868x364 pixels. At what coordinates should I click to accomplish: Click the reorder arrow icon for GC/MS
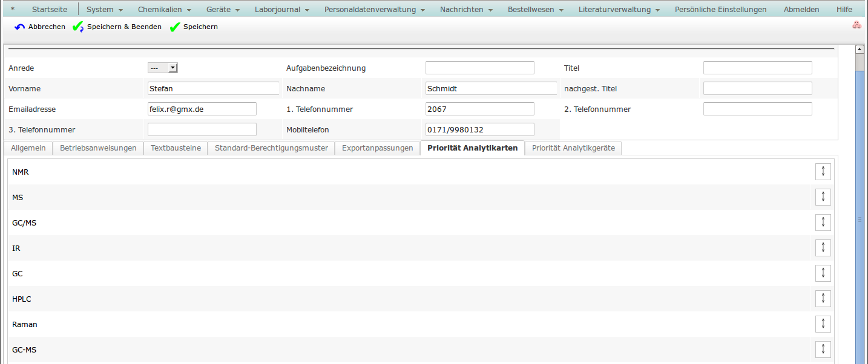point(823,223)
